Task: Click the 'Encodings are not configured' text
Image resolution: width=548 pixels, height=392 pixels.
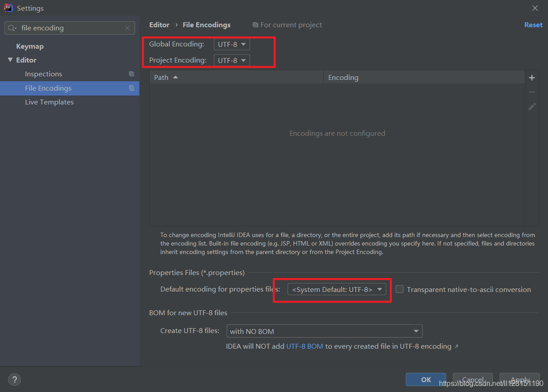Action: pos(337,133)
